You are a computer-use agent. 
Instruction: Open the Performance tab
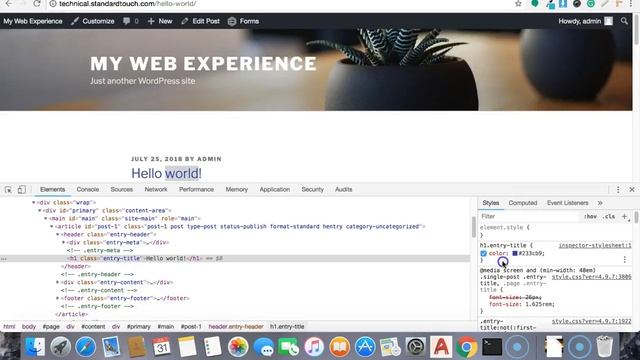pyautogui.click(x=196, y=189)
